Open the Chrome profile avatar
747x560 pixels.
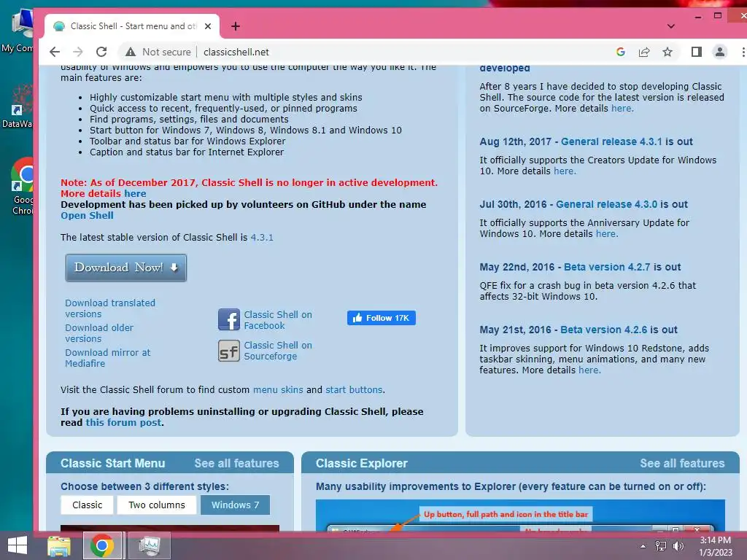tap(720, 52)
